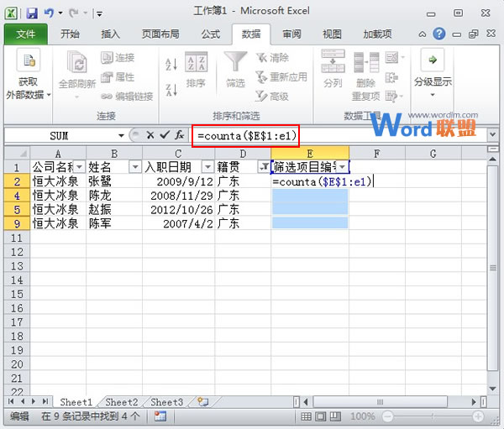This screenshot has width=504, height=429.
Task: Click the zoom slider in status bar
Action: [433, 416]
